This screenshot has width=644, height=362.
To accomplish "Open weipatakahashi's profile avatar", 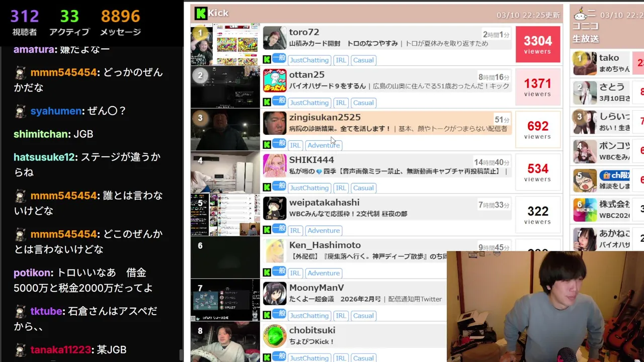I will point(275,209).
